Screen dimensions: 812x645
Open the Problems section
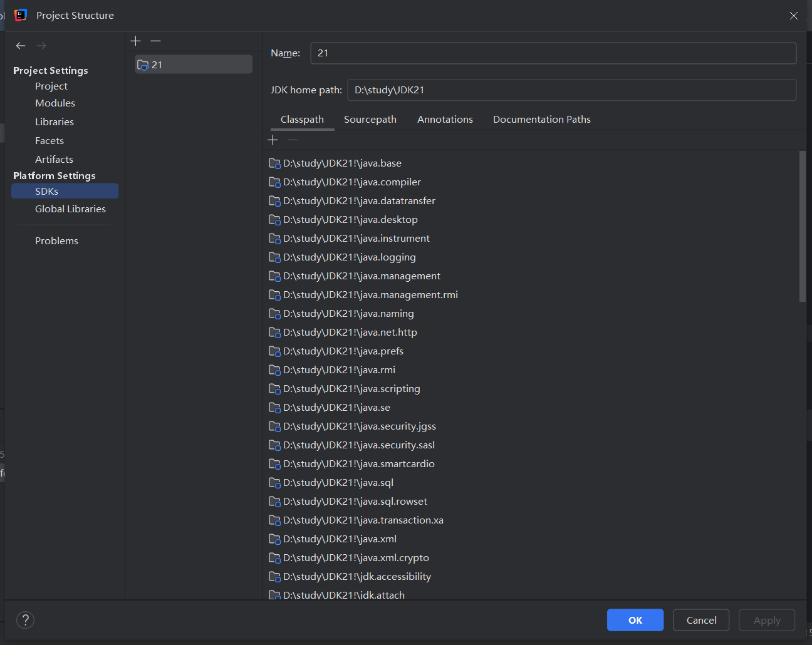coord(56,240)
